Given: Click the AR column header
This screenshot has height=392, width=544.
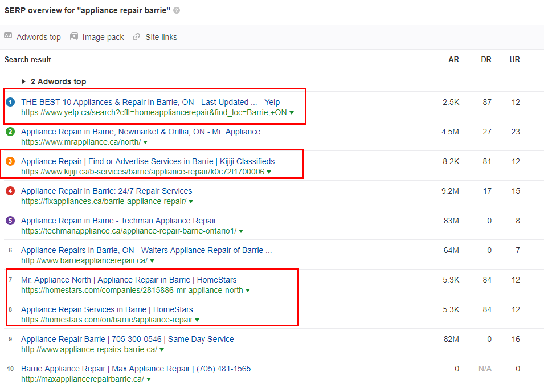Looking at the screenshot, I should point(453,59).
